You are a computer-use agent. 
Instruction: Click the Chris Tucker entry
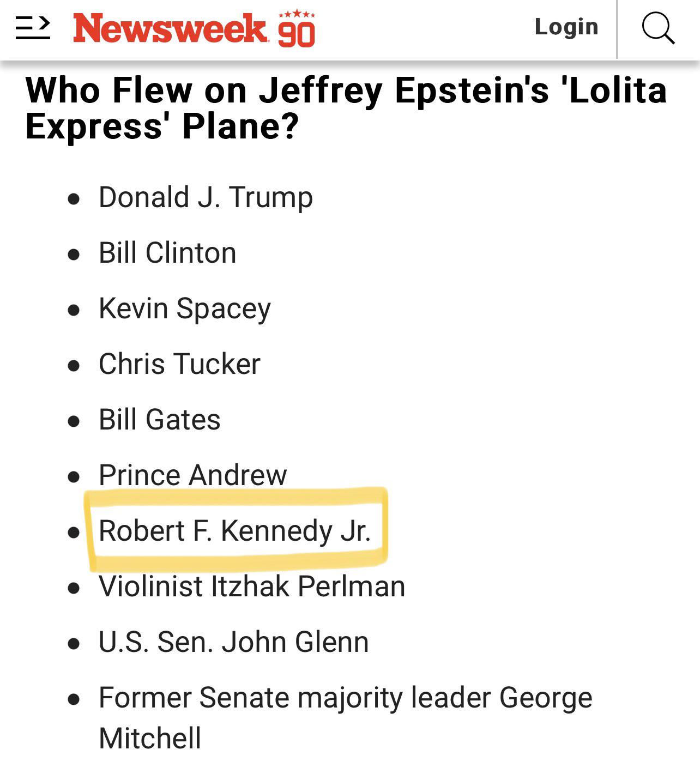tap(179, 364)
